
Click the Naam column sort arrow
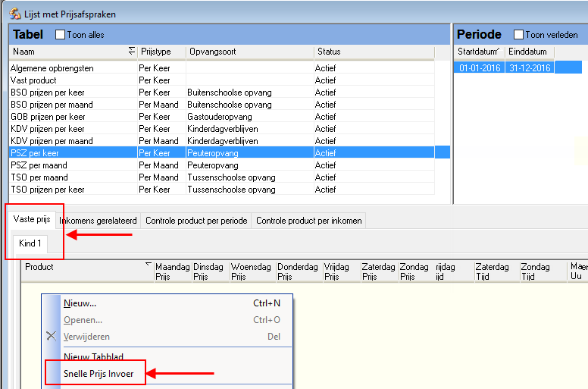(132, 52)
